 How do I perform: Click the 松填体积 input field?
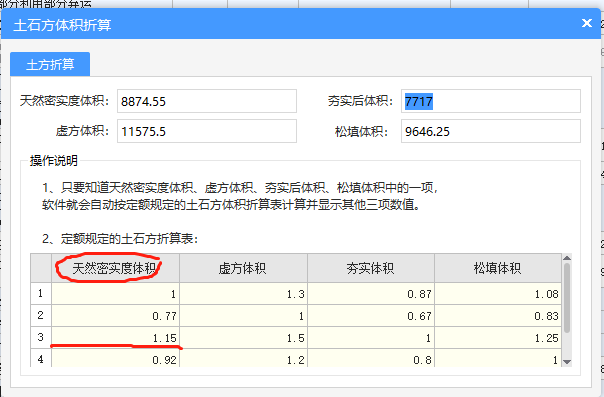tap(490, 131)
